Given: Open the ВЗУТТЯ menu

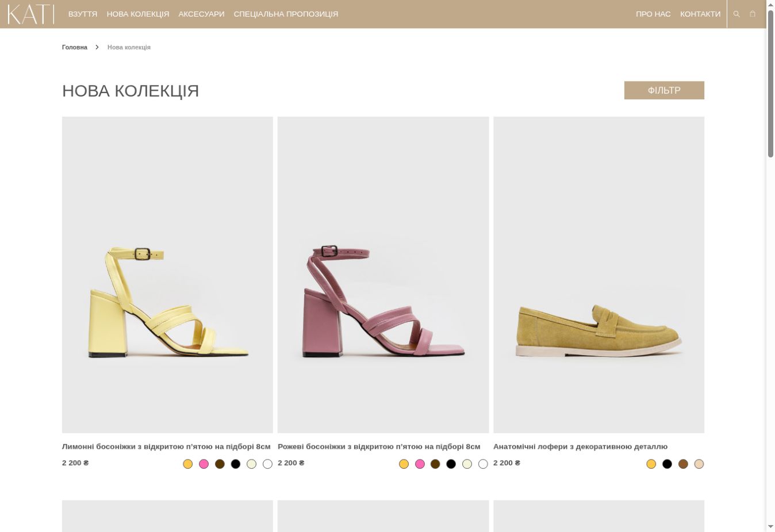Looking at the screenshot, I should [x=83, y=14].
